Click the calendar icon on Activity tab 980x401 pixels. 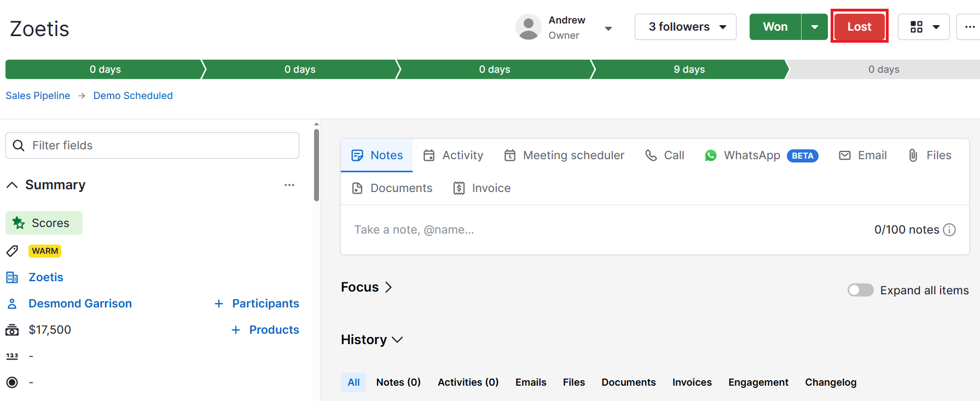(429, 155)
